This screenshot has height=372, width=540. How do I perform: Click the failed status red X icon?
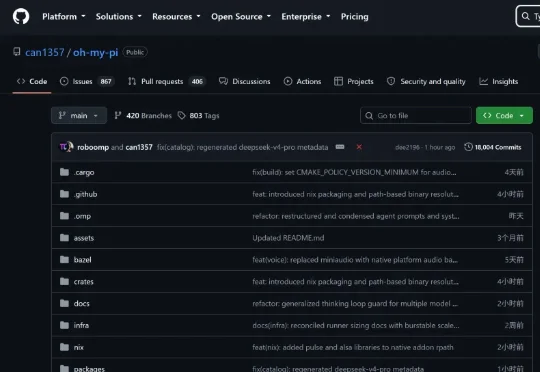coord(359,147)
